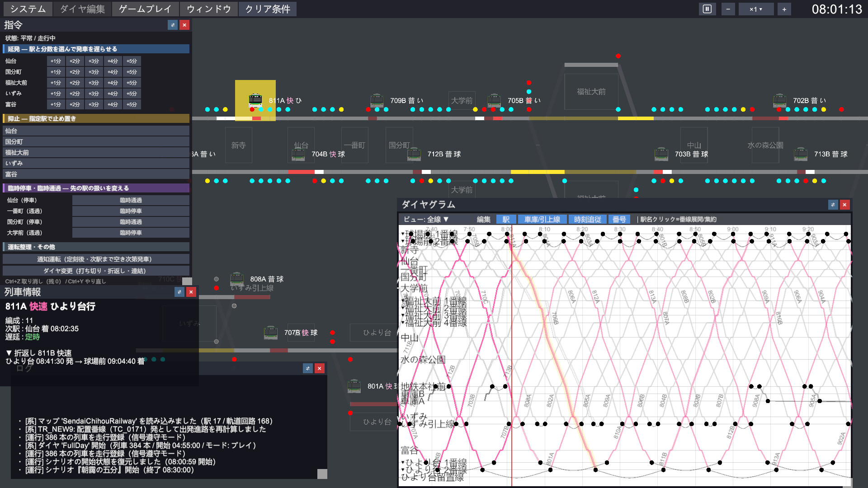This screenshot has height=488, width=868.
Task: Click the swap icon on 指令 panel
Action: click(173, 25)
